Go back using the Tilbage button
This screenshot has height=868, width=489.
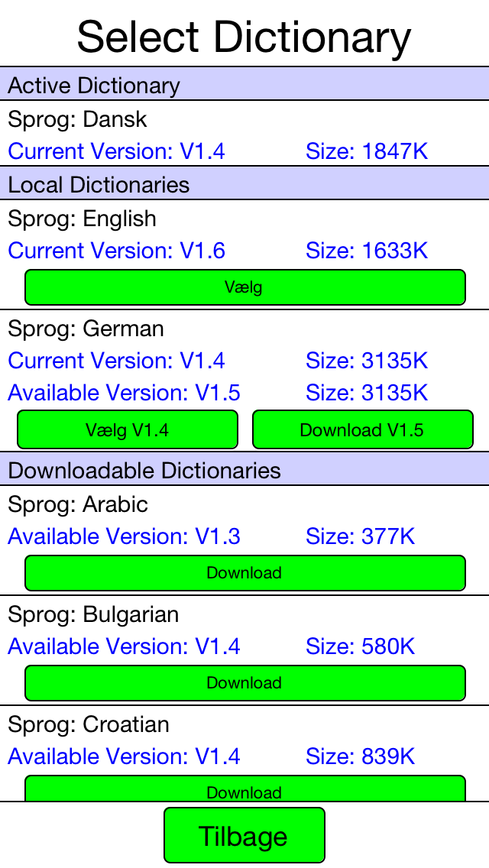(x=244, y=835)
